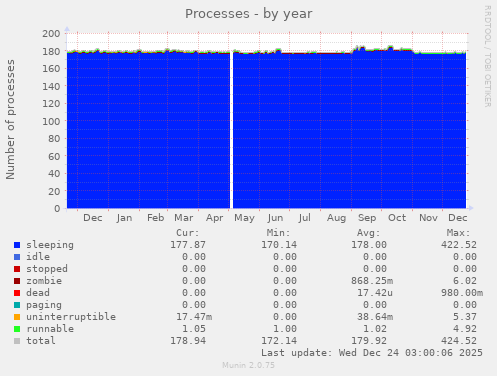
Task: Click the 'May' x-axis label
Action: pos(244,218)
